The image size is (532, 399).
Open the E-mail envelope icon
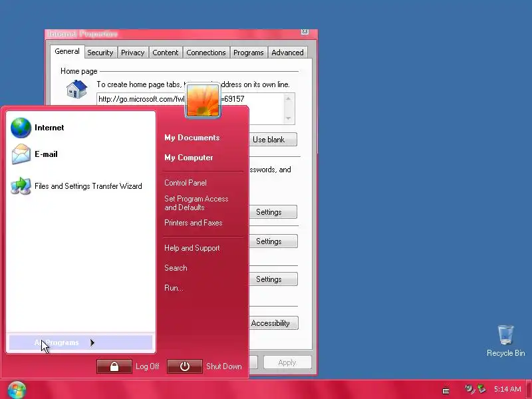click(21, 154)
